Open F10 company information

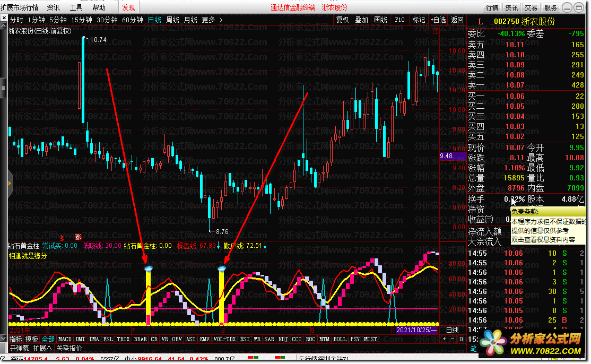[x=399, y=20]
